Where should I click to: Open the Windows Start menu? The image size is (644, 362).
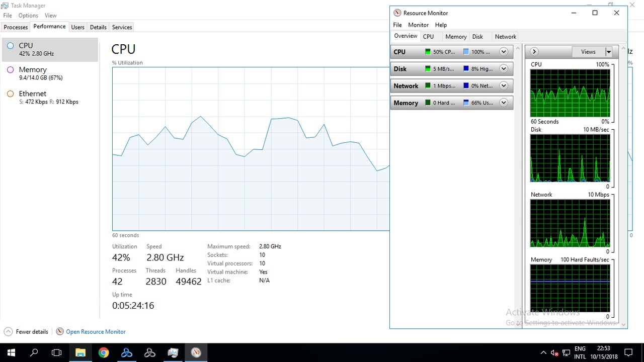tap(11, 352)
